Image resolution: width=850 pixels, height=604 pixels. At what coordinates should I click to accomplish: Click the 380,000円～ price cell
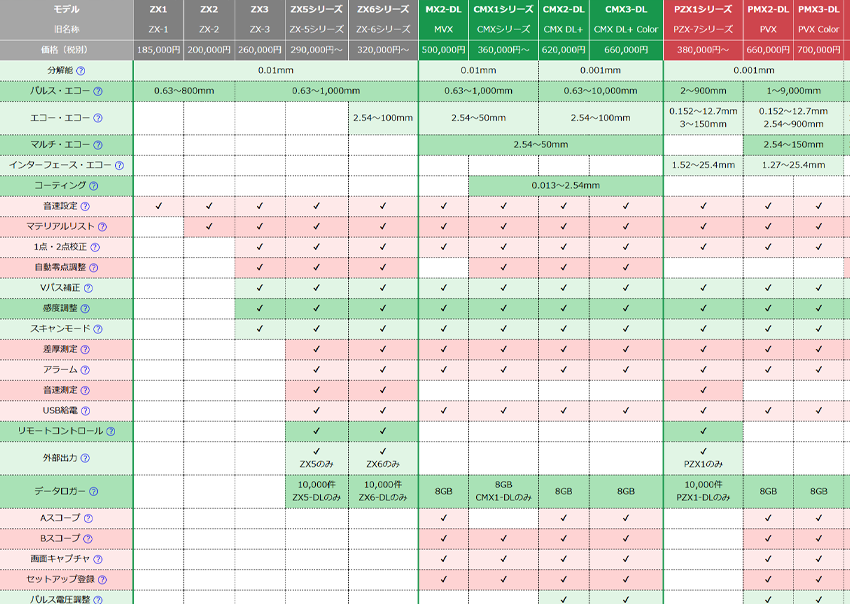703,50
